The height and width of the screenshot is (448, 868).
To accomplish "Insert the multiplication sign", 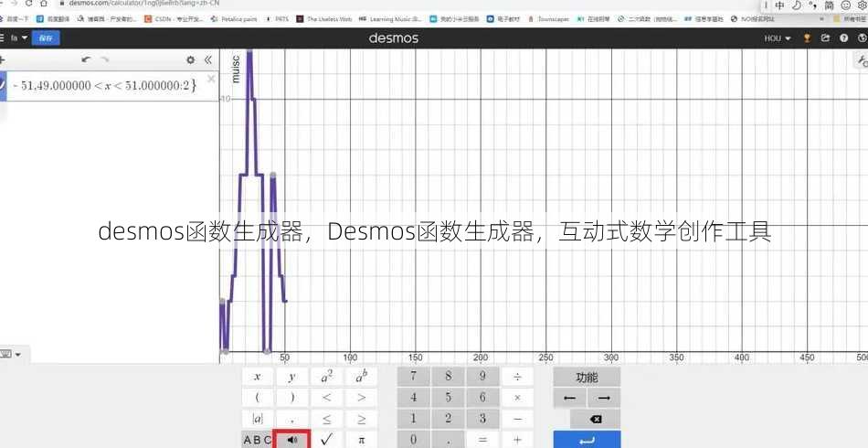I will coord(517,398).
